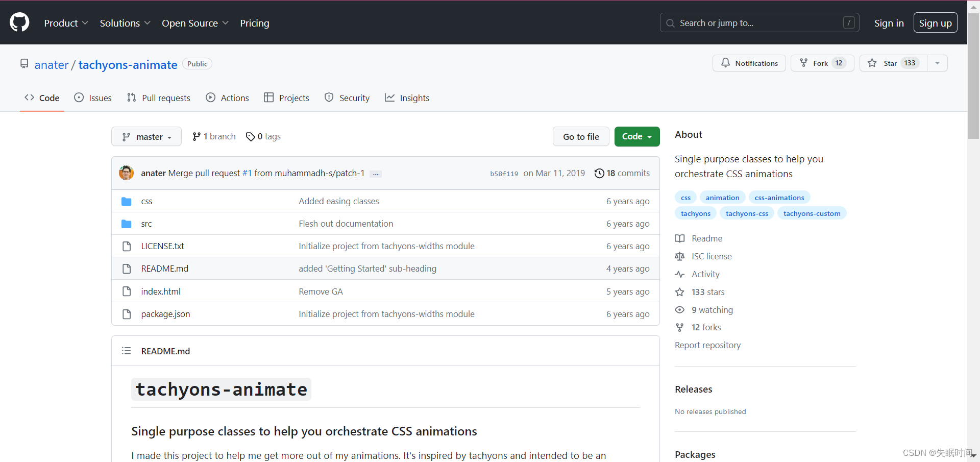The height and width of the screenshot is (462, 980).
Task: Select the css-animations topic tag
Action: pos(779,198)
